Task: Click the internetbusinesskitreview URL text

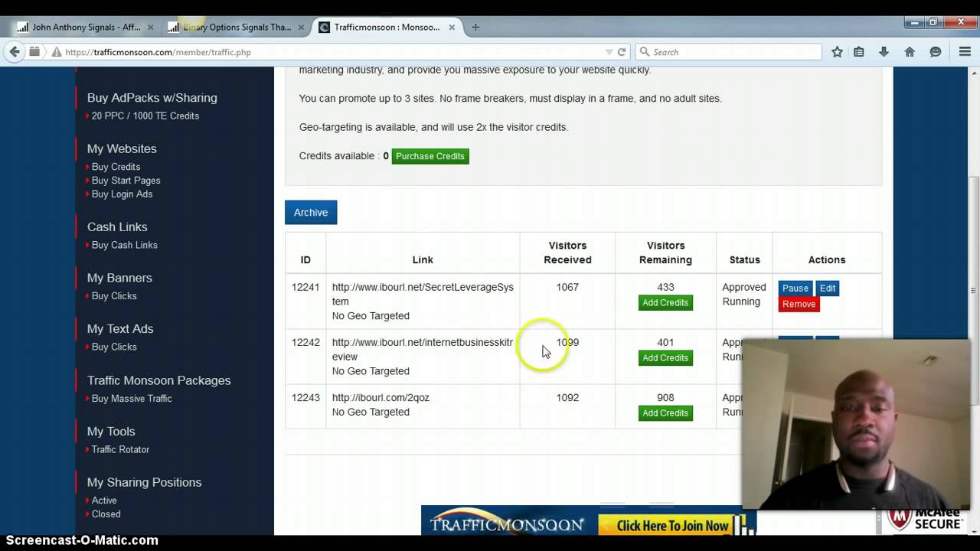Action: 423,349
